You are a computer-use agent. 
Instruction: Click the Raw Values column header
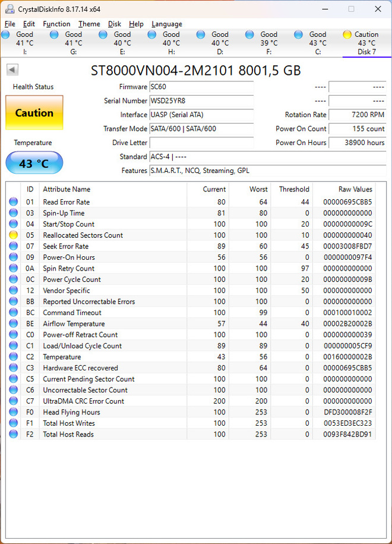[355, 189]
